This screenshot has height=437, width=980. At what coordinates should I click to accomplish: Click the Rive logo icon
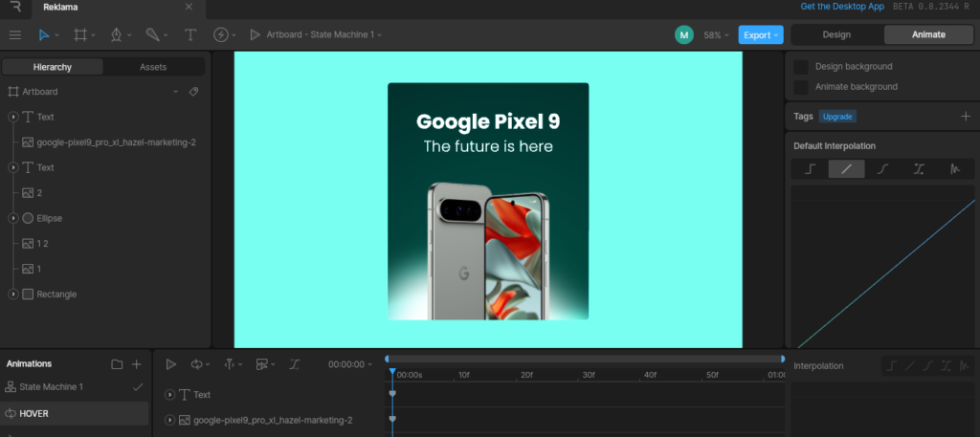pos(15,7)
